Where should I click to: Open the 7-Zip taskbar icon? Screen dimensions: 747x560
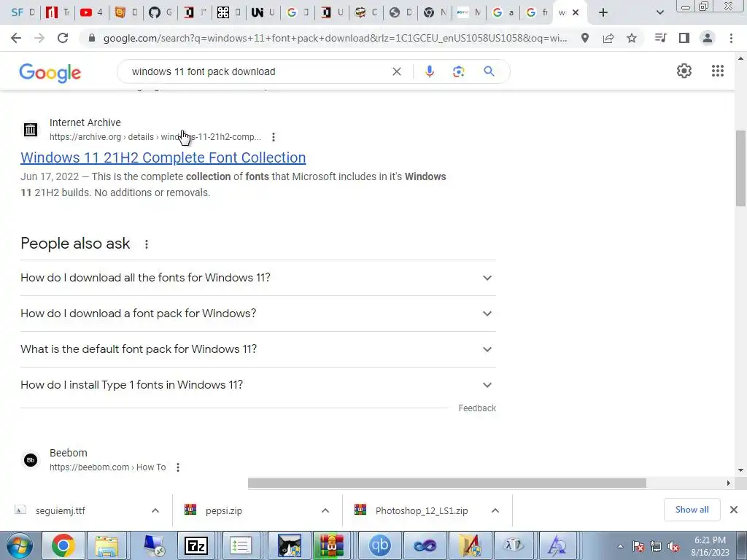tap(196, 545)
